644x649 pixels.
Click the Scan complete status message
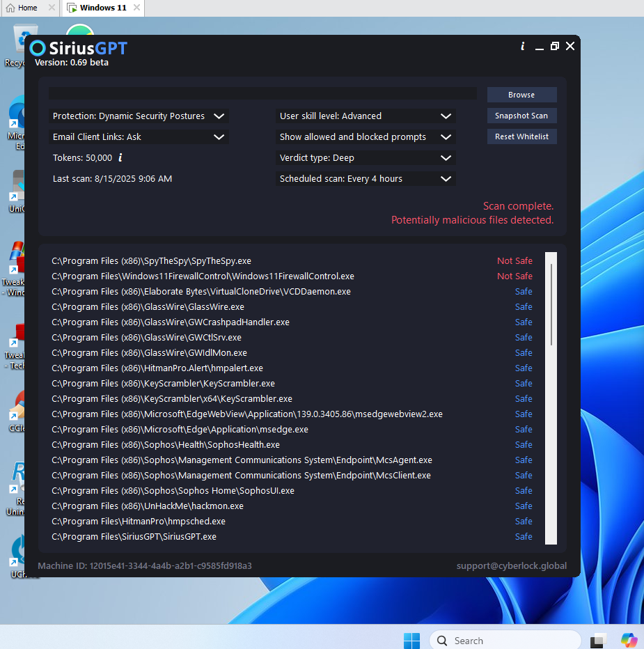point(518,206)
